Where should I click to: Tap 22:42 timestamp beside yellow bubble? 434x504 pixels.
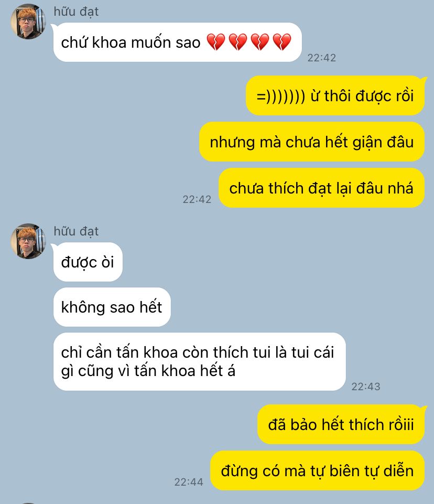coord(197,200)
